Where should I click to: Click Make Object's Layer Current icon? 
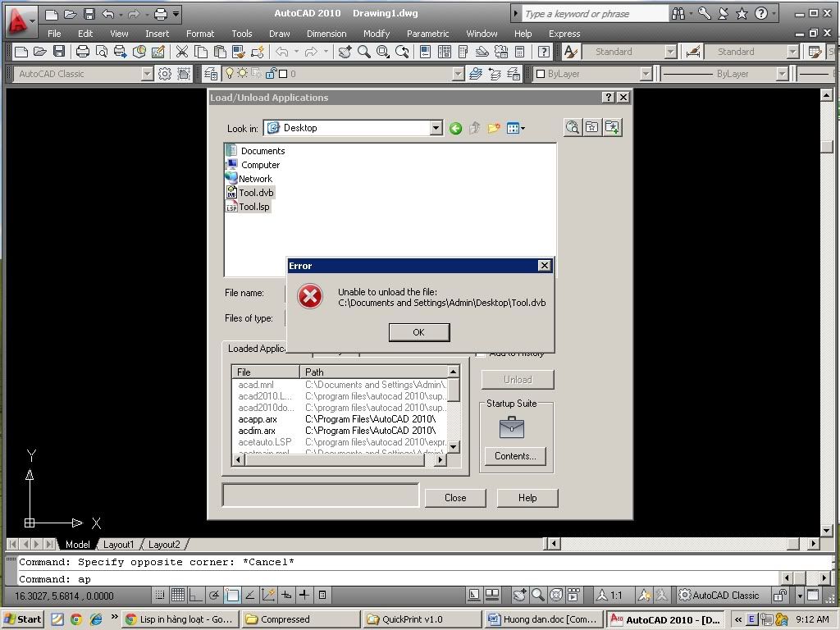(x=475, y=74)
